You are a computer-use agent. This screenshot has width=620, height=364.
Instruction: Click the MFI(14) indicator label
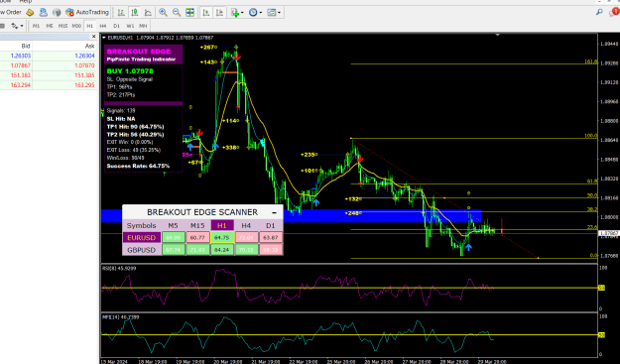click(121, 317)
